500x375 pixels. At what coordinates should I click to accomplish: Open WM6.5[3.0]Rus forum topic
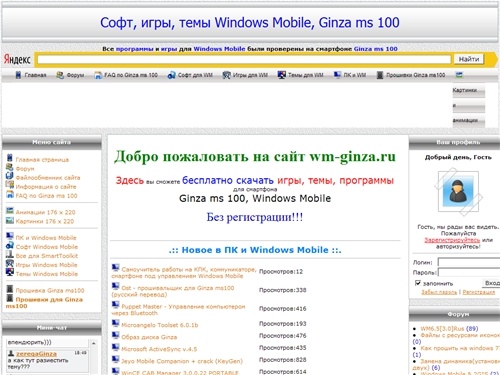click(442, 329)
